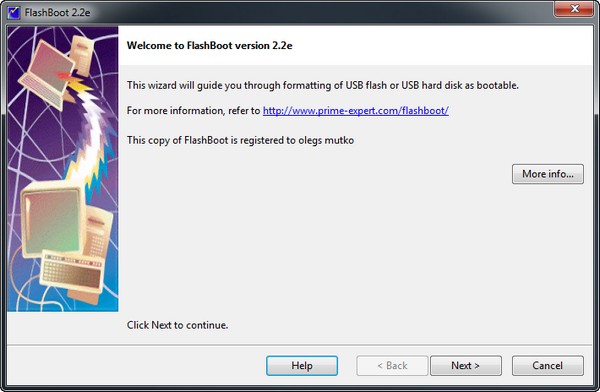Click the FlashBoot app icon in title bar
Screen dimensions: 600x392
pyautogui.click(x=14, y=13)
